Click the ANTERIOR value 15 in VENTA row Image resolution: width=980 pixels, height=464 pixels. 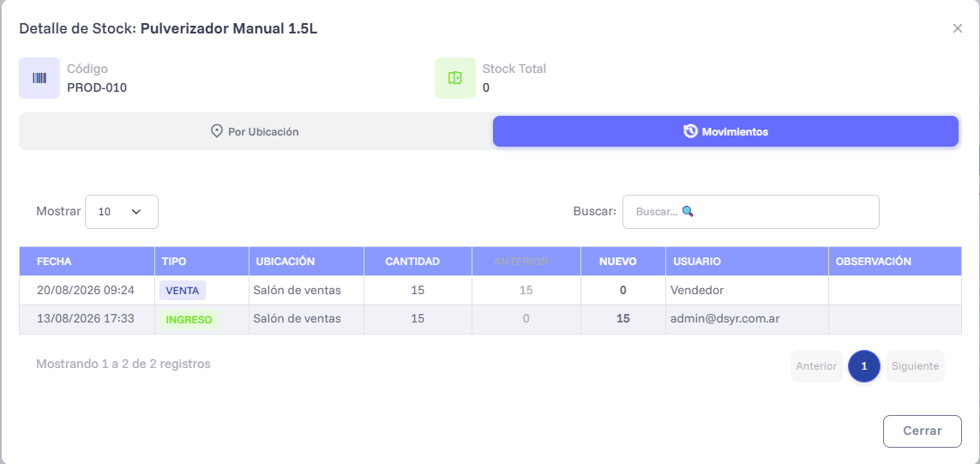pyautogui.click(x=526, y=290)
